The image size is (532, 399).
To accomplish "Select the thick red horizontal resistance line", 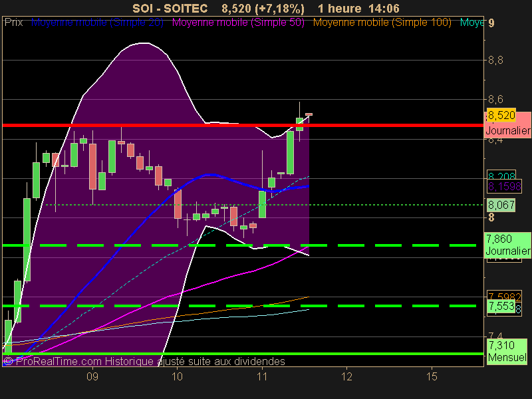I will tap(243, 125).
